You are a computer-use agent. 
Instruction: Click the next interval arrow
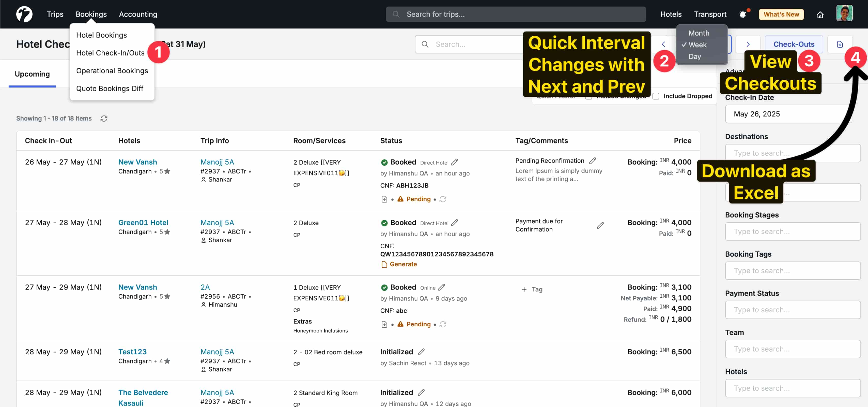tap(748, 44)
